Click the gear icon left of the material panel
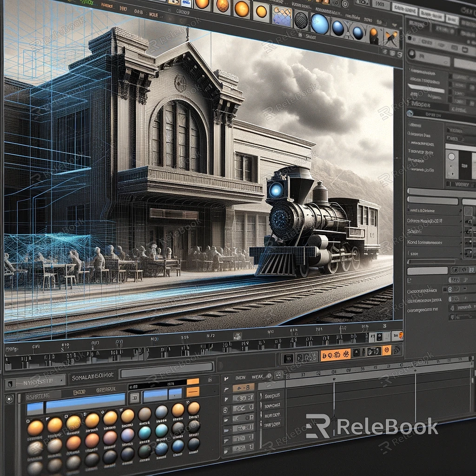Image resolution: width=476 pixels, height=476 pixels. pyautogui.click(x=9, y=399)
